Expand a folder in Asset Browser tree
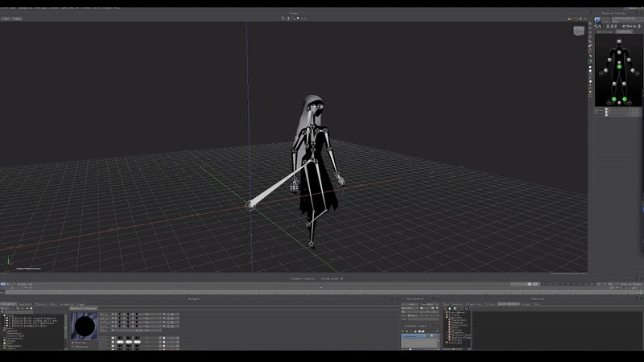 [x=445, y=313]
